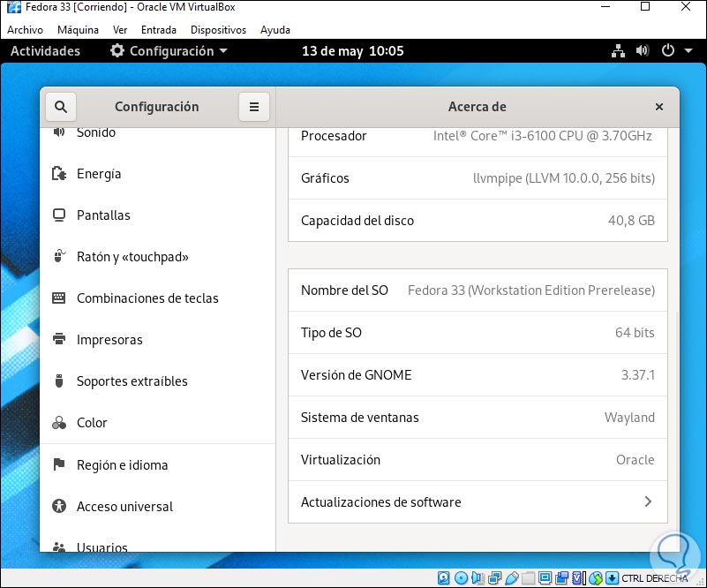The height and width of the screenshot is (588, 707).
Task: Select Energía in the settings sidebar
Action: (157, 174)
